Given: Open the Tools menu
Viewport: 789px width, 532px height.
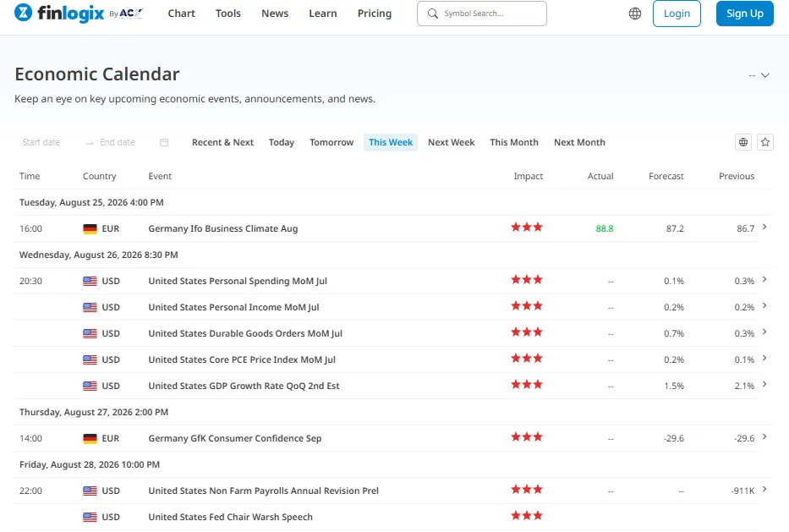Looking at the screenshot, I should (228, 14).
